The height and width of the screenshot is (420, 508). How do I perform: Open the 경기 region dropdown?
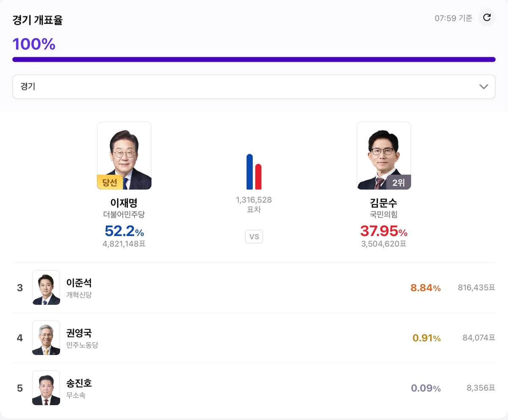pyautogui.click(x=253, y=87)
